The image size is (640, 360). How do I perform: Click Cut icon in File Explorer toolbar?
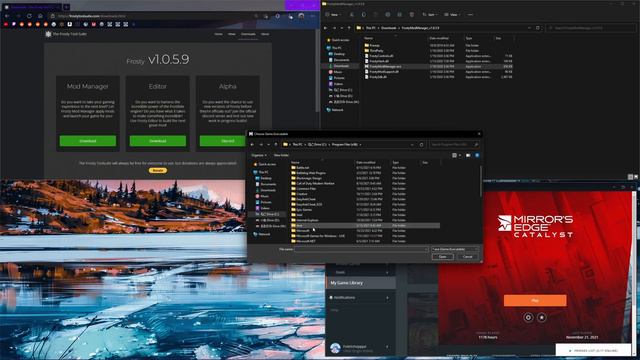point(352,15)
